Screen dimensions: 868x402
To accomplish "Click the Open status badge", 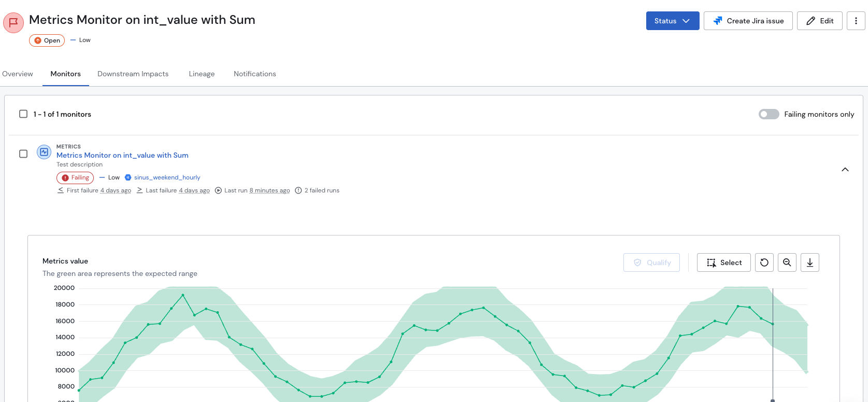I will point(47,40).
